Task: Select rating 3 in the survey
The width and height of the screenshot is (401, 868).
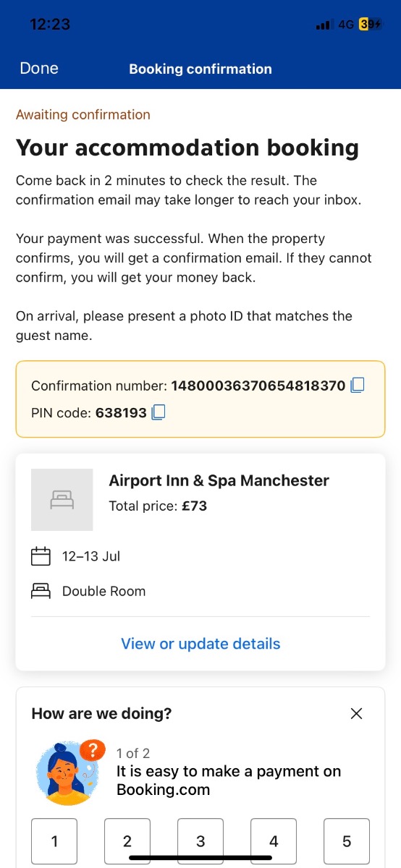Action: [200, 841]
